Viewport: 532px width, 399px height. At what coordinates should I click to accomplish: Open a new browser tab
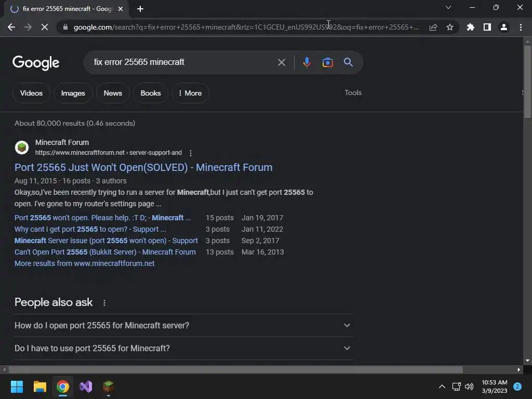point(140,9)
